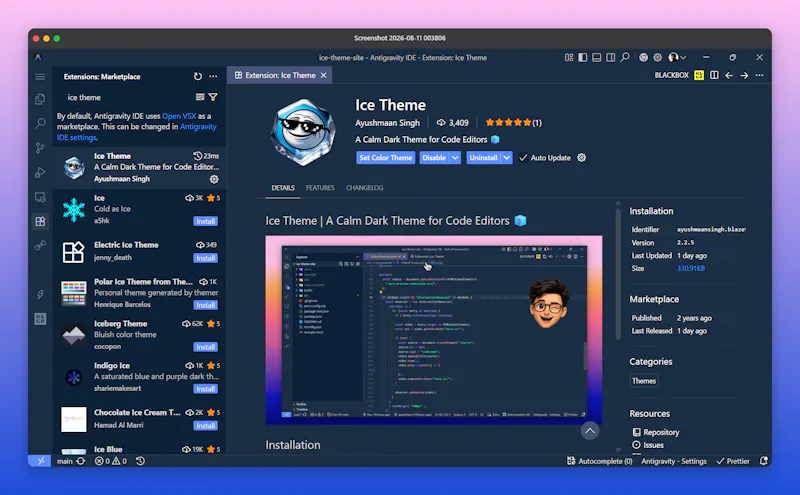Open the Explorer view in activity bar

click(40, 99)
